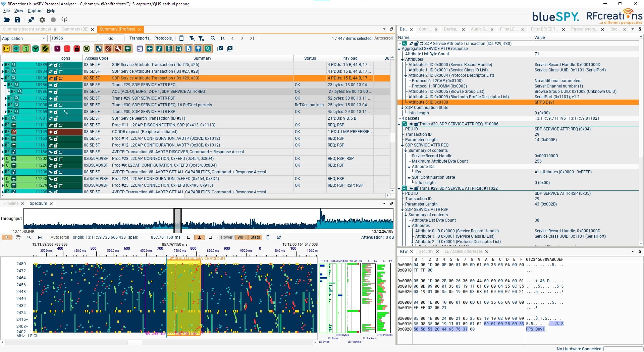The height and width of the screenshot is (352, 644).
Task: Click the lock encryption filter icon
Action: pos(77,49)
